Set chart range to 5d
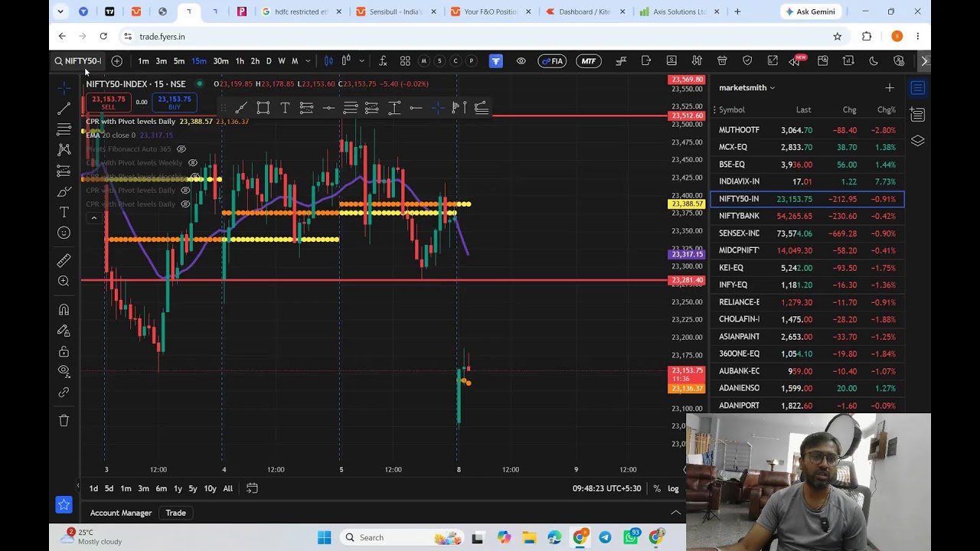 [x=109, y=488]
